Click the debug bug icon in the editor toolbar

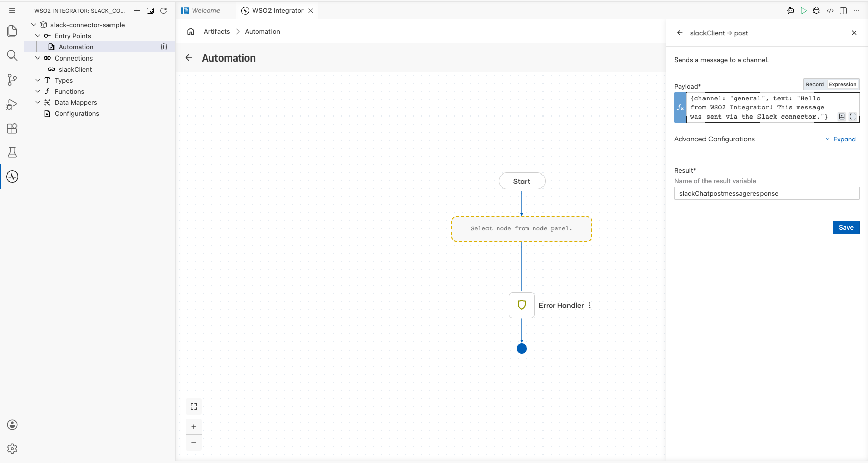tap(817, 10)
